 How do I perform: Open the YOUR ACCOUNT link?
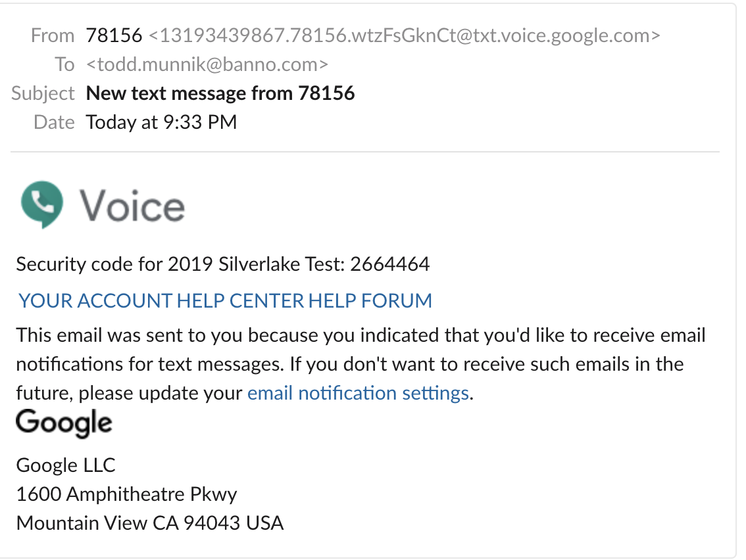tap(96, 301)
